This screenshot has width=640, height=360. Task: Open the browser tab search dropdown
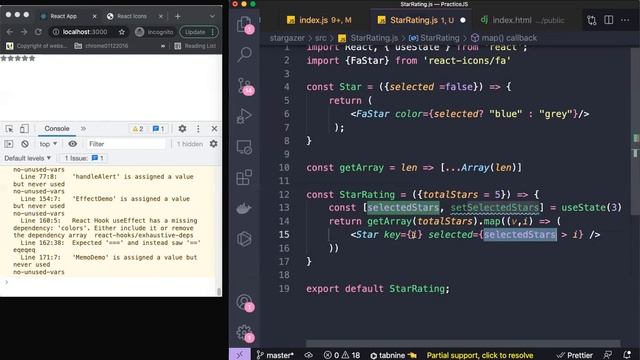pyautogui.click(x=212, y=16)
